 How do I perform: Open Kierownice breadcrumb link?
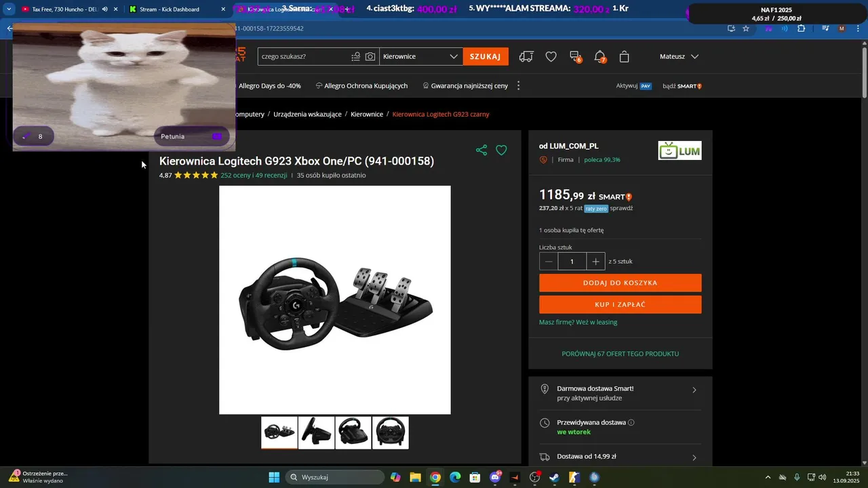(x=367, y=115)
